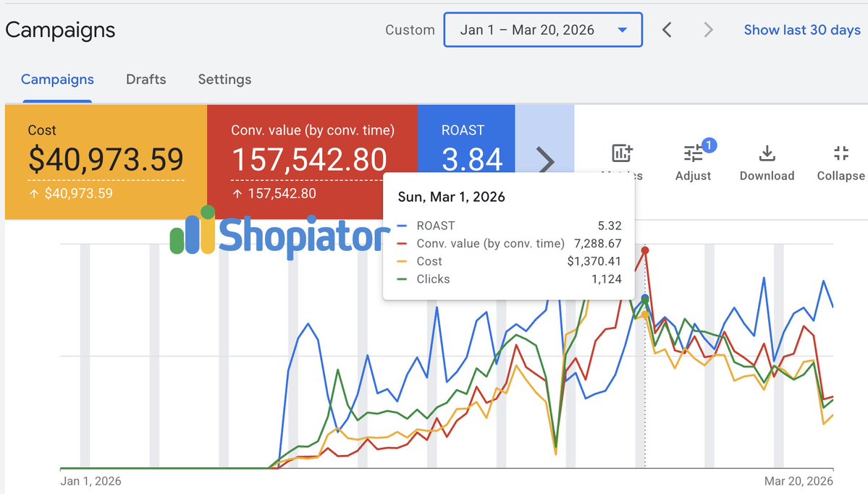Open the Settings tab
This screenshot has width=868, height=494.
click(x=224, y=80)
